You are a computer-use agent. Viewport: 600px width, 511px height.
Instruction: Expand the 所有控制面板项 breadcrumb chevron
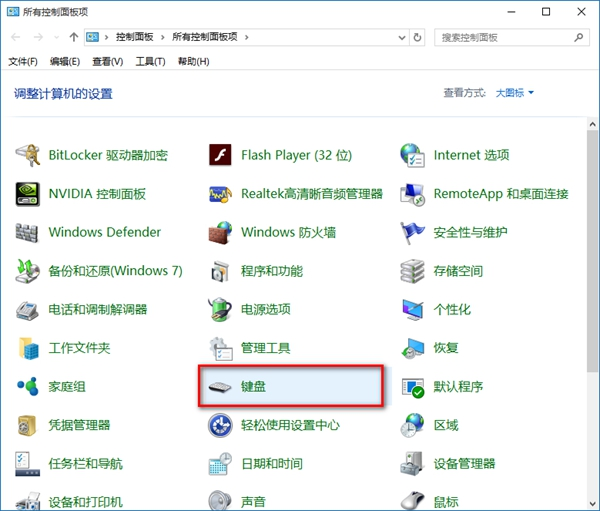point(247,37)
